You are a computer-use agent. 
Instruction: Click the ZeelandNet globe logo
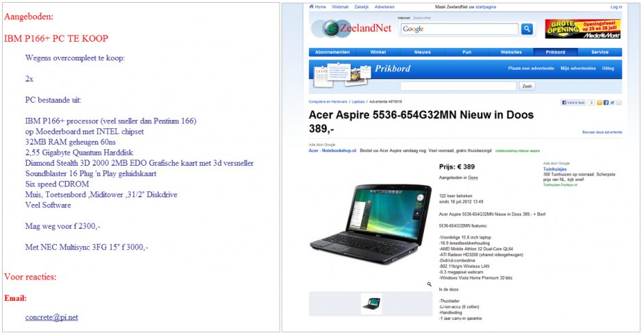(x=331, y=28)
